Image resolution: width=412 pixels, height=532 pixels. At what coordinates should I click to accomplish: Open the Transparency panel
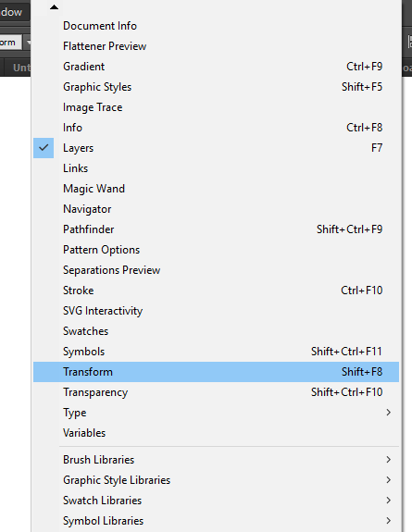point(216,392)
